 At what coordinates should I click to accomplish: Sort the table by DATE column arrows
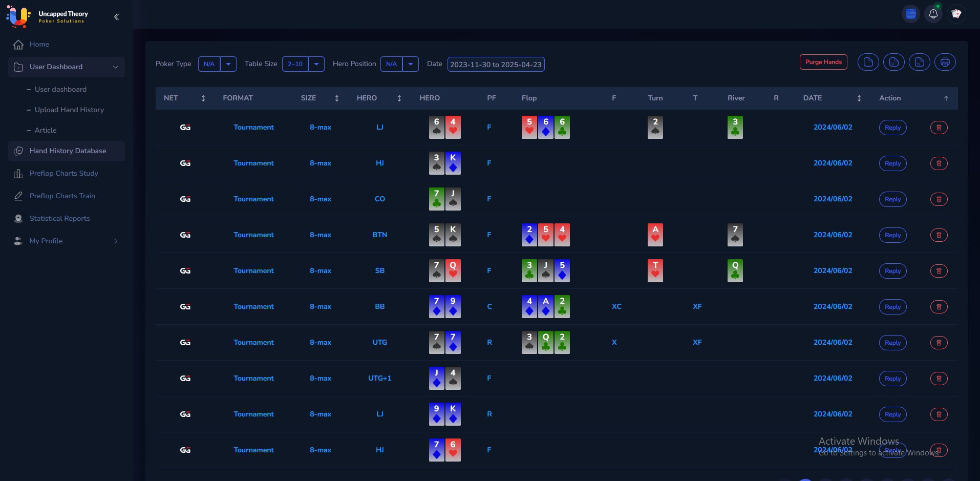859,98
